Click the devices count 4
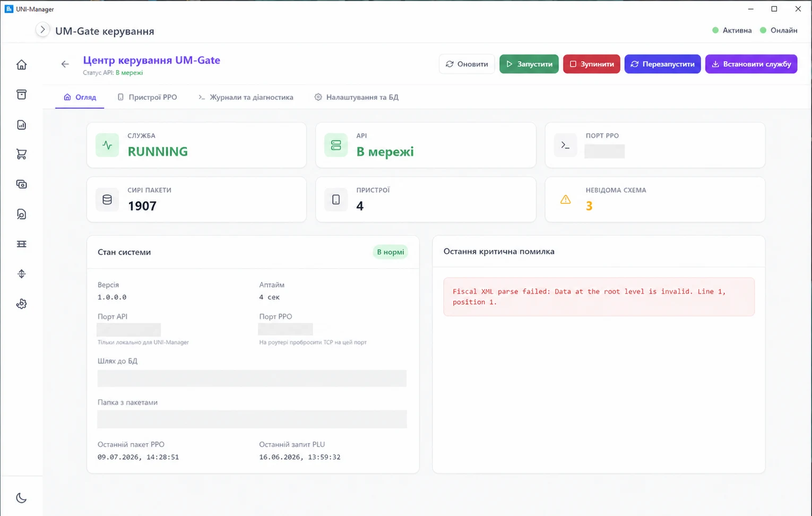 [x=360, y=206]
